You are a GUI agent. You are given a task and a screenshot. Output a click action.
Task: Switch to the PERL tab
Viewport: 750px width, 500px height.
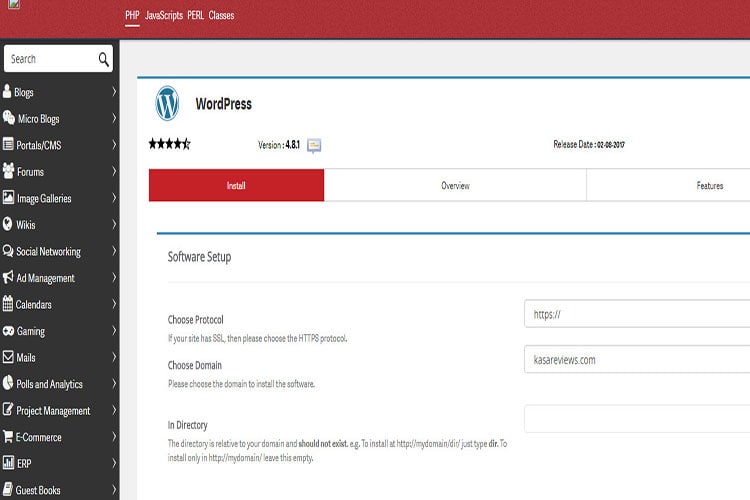[195, 15]
